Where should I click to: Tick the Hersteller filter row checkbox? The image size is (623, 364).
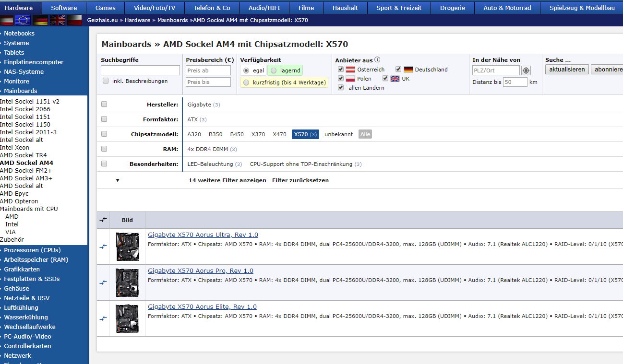coord(104,104)
